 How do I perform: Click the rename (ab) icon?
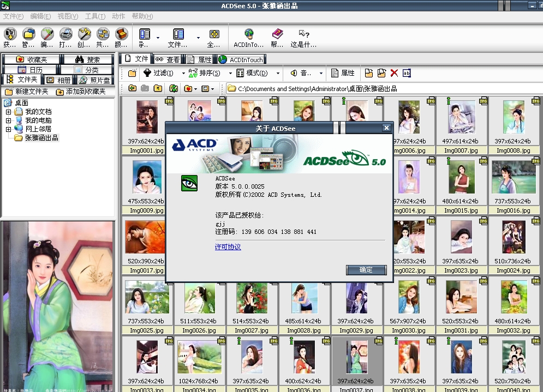(x=407, y=73)
